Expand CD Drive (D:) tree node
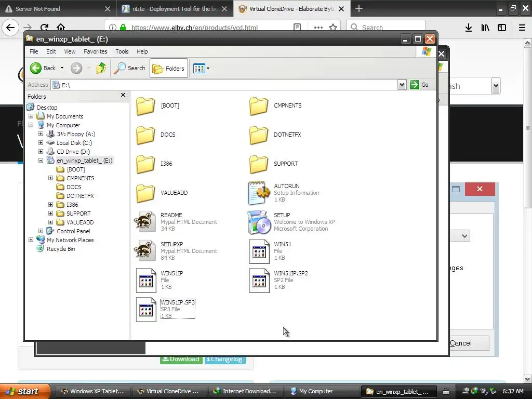532x399 pixels. coord(41,152)
